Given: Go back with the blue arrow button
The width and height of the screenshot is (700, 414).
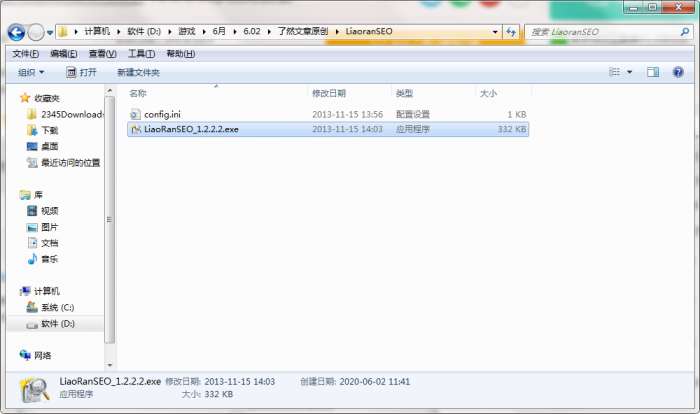Looking at the screenshot, I should coord(17,32).
